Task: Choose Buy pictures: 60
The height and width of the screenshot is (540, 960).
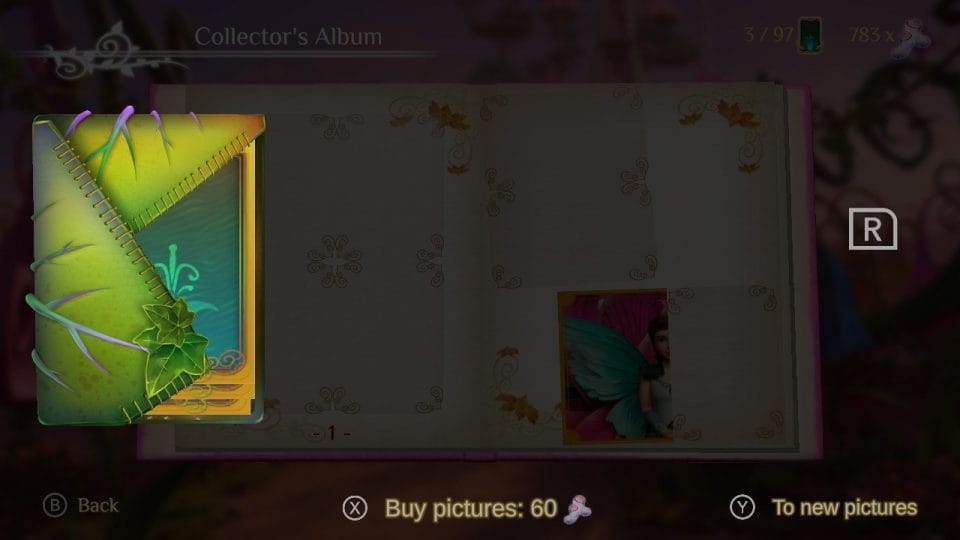Action: click(471, 509)
